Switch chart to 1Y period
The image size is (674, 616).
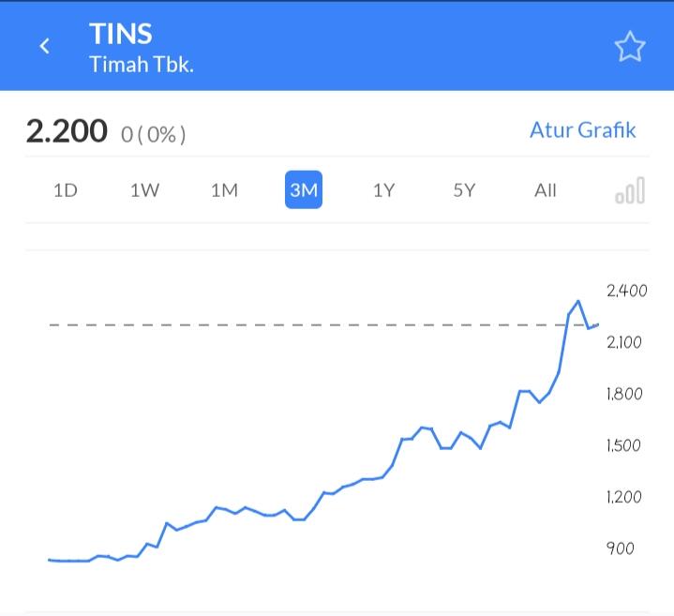[383, 190]
